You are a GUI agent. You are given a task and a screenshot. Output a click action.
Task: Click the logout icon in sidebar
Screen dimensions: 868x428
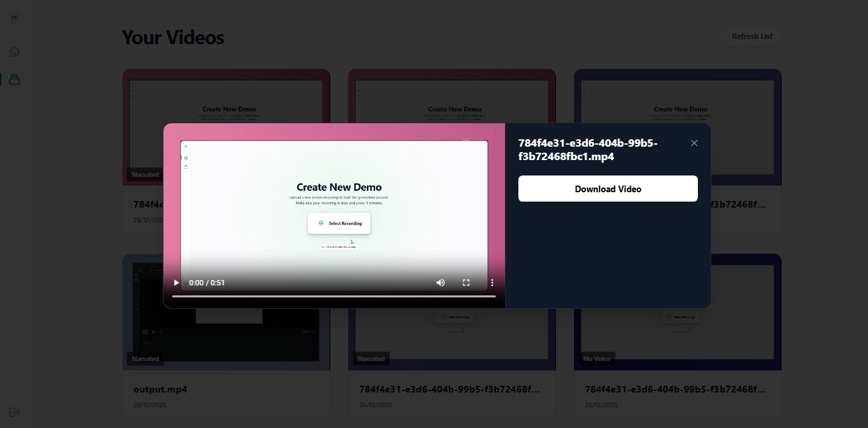coord(14,413)
